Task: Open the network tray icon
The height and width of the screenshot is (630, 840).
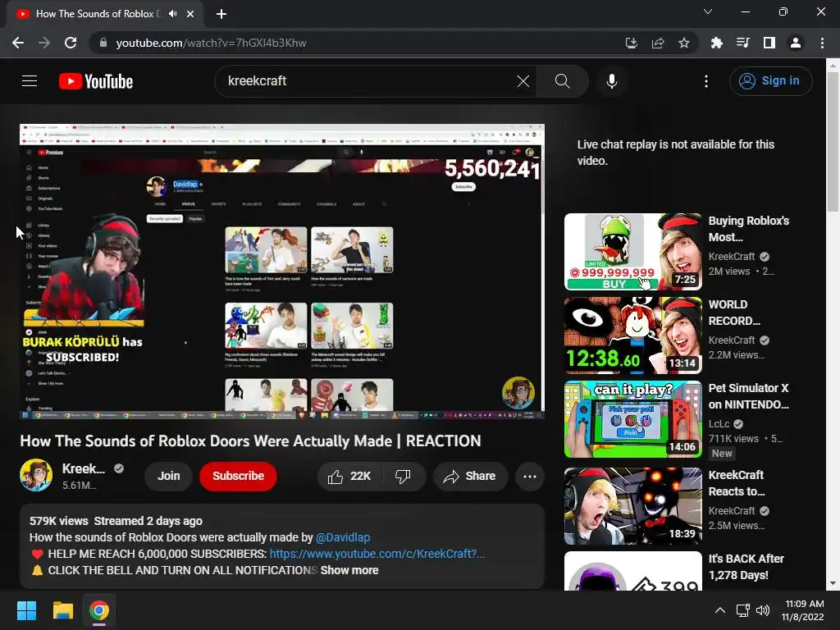Action: tap(742, 610)
